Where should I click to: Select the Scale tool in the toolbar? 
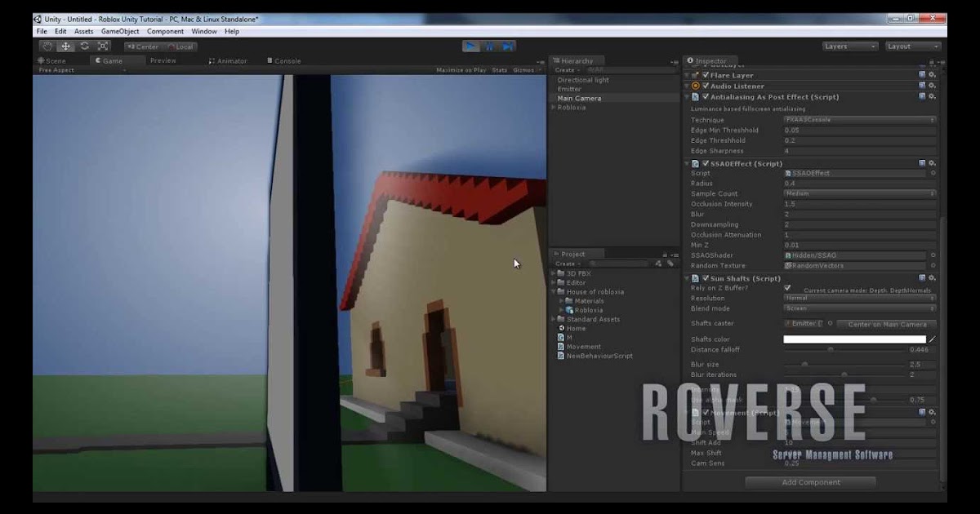click(104, 47)
